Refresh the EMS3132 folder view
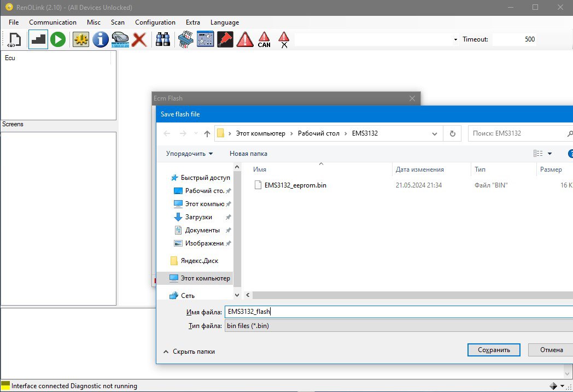The height and width of the screenshot is (392, 573). click(x=452, y=133)
